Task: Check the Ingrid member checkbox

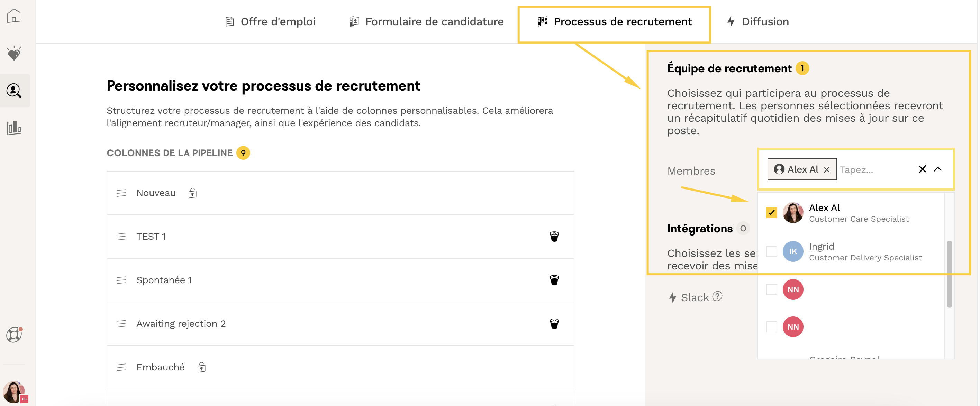Action: click(771, 251)
